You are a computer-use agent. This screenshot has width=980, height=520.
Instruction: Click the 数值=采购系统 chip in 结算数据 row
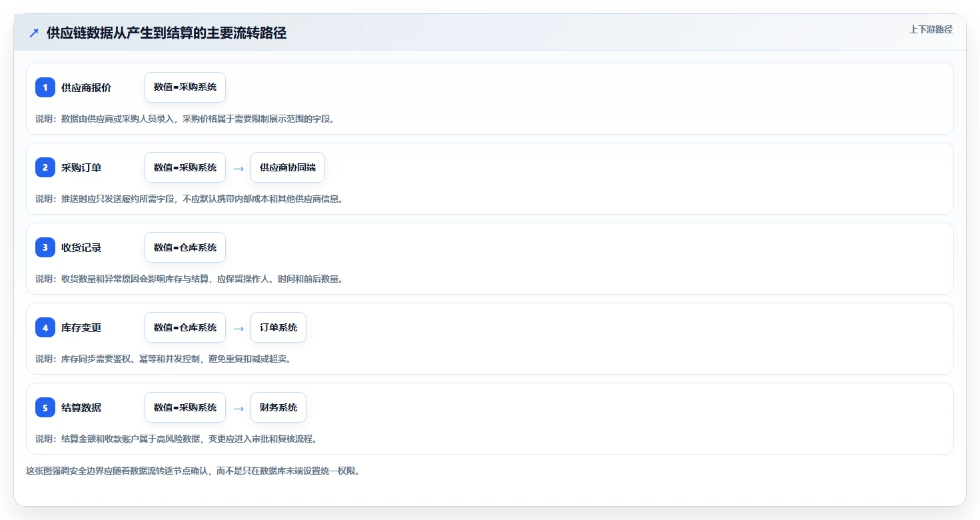click(185, 407)
